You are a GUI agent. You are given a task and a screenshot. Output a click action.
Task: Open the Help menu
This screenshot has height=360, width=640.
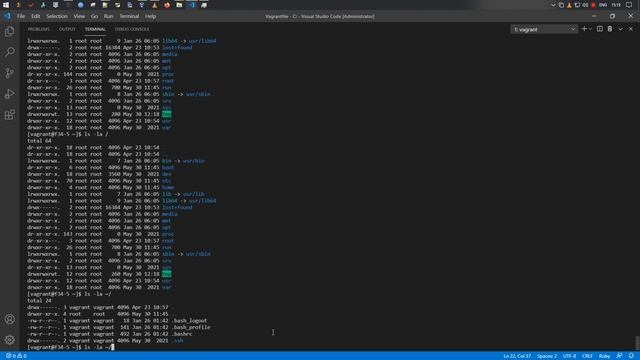pyautogui.click(x=151, y=16)
